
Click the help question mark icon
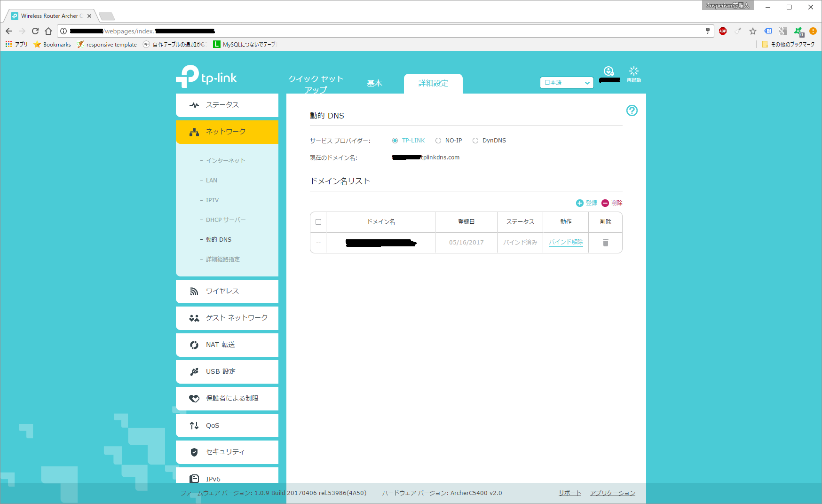pos(632,110)
